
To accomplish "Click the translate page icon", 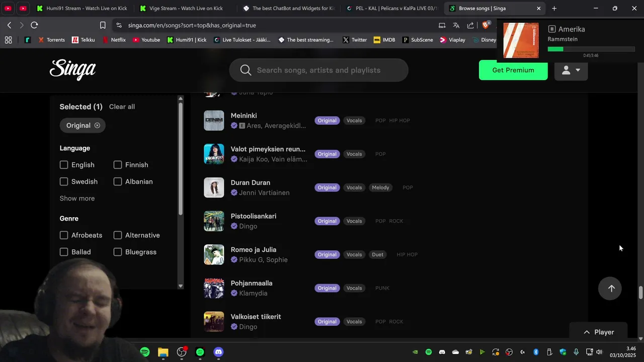I will click(456, 25).
